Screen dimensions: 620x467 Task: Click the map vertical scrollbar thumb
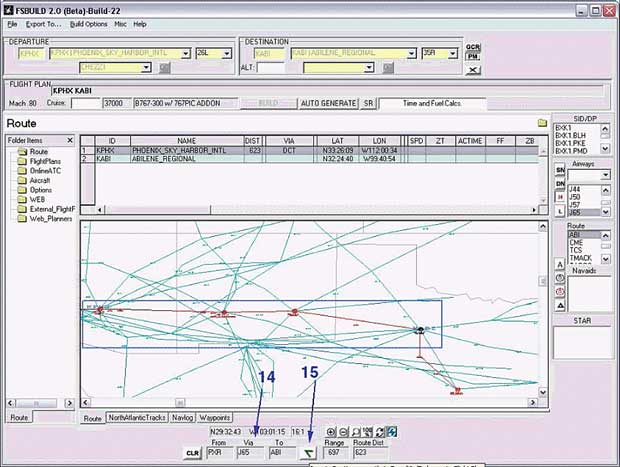(543, 281)
